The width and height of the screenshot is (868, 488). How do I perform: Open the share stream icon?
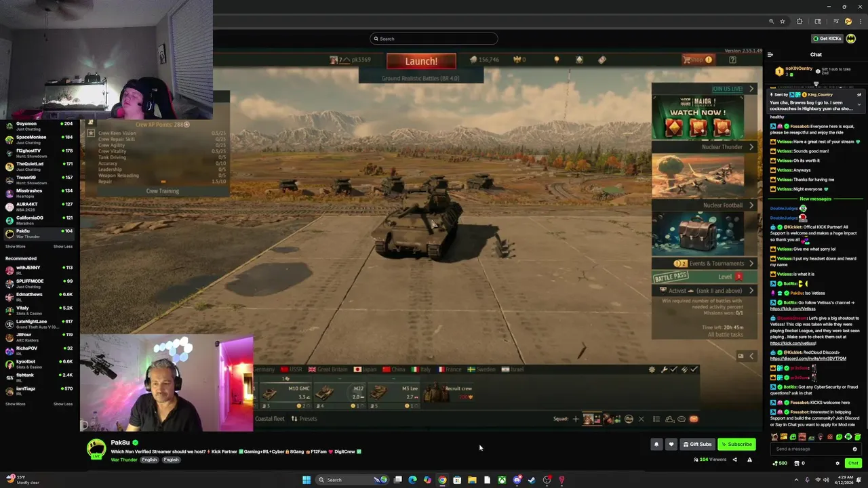[x=734, y=460]
